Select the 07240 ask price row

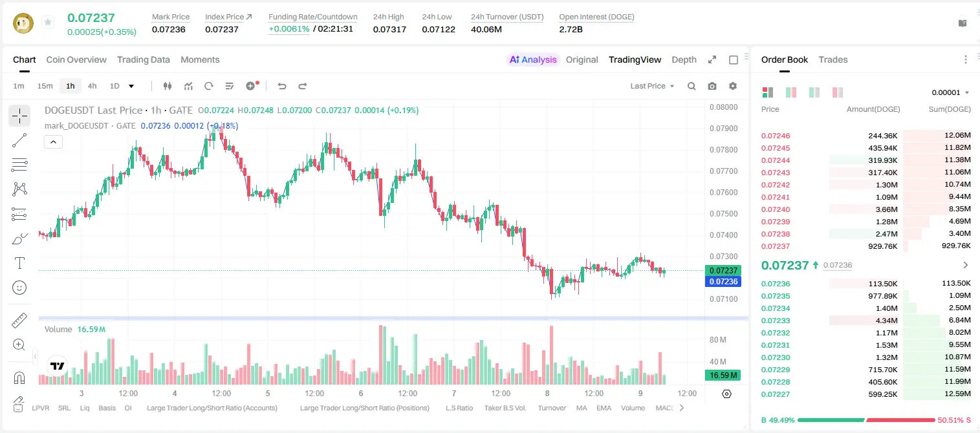click(866, 209)
